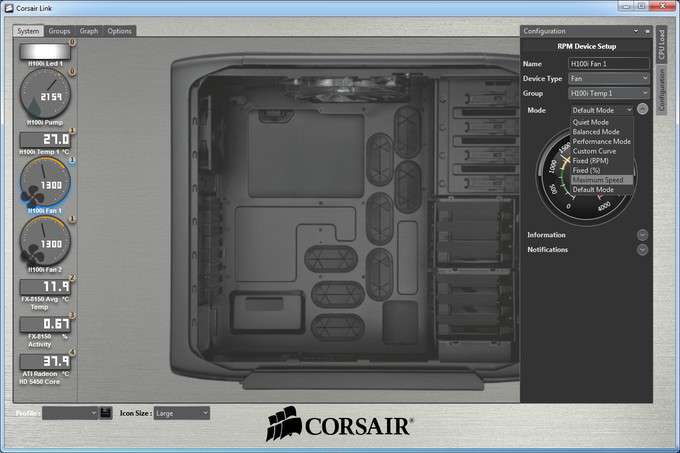Click the FX-8150 Avg Temp readout 11.9
This screenshot has height=453, width=680.
[x=45, y=287]
